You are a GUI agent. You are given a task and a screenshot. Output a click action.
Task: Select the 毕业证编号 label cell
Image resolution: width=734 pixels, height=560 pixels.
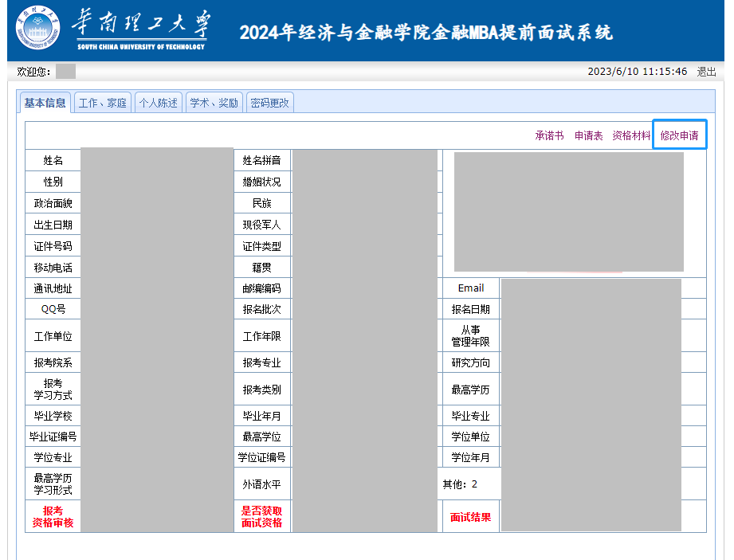53,437
